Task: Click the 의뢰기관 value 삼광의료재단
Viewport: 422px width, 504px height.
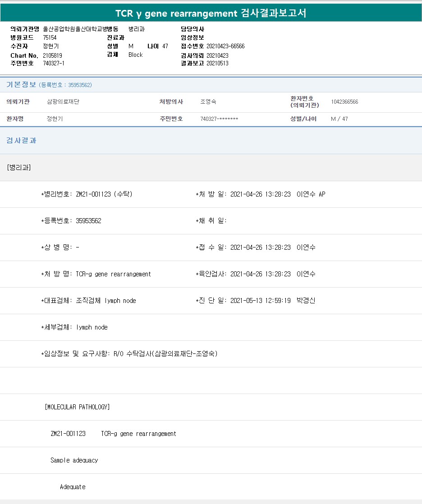Action: click(63, 102)
